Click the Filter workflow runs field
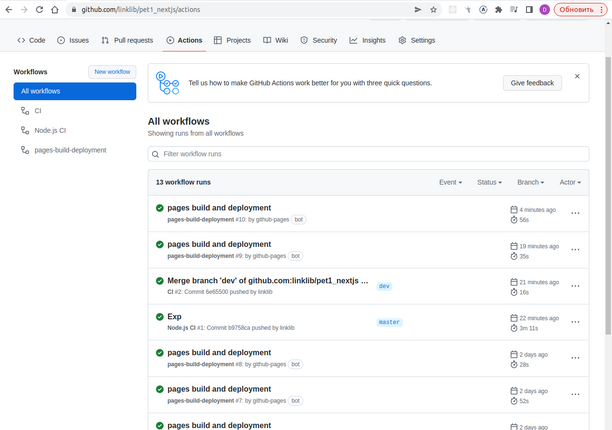 coord(368,154)
